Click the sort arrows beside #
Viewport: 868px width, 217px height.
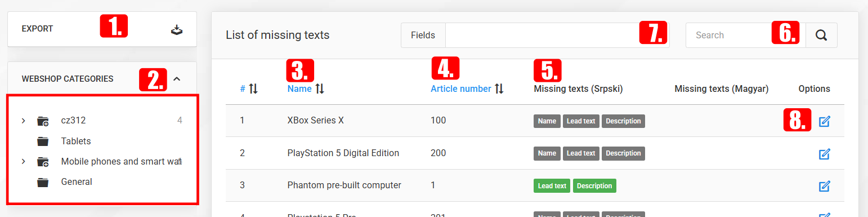[x=253, y=88]
